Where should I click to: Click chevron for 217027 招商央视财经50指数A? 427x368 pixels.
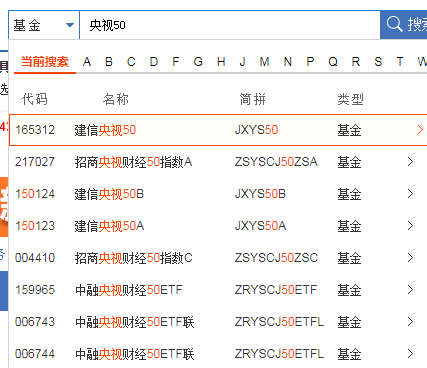(410, 162)
